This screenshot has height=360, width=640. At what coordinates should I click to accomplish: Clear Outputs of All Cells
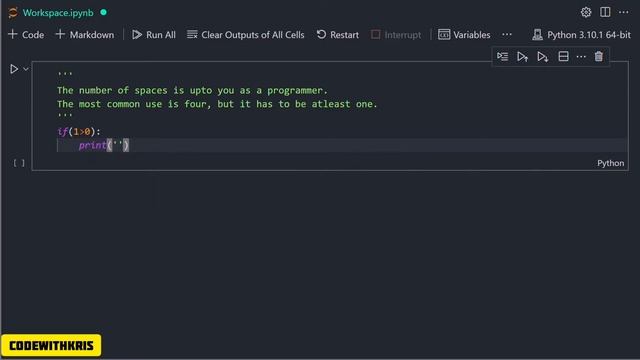(x=246, y=35)
